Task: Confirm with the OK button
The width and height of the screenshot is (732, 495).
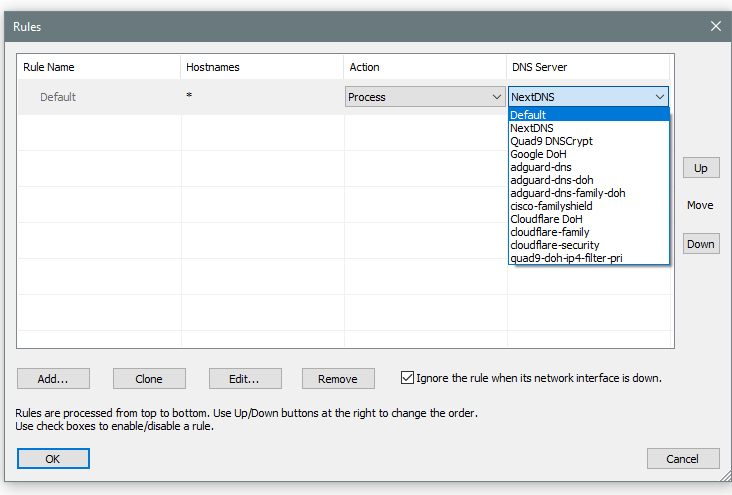Action: (x=53, y=458)
